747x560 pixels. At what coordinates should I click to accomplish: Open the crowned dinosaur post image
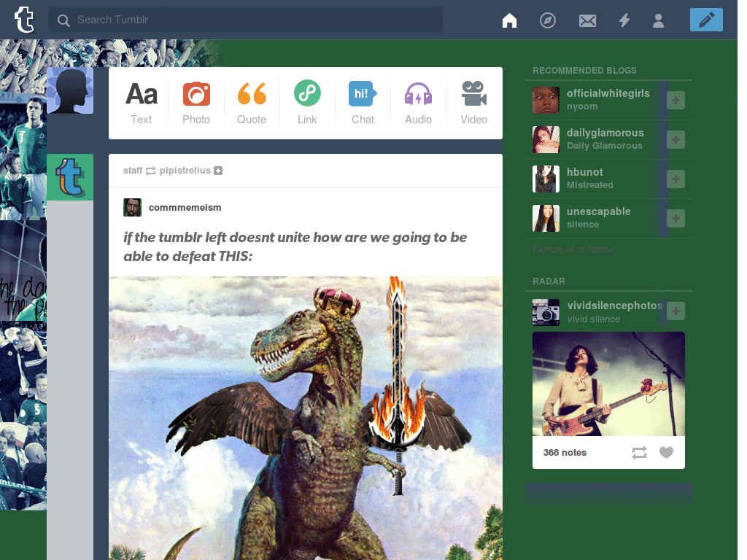point(306,418)
